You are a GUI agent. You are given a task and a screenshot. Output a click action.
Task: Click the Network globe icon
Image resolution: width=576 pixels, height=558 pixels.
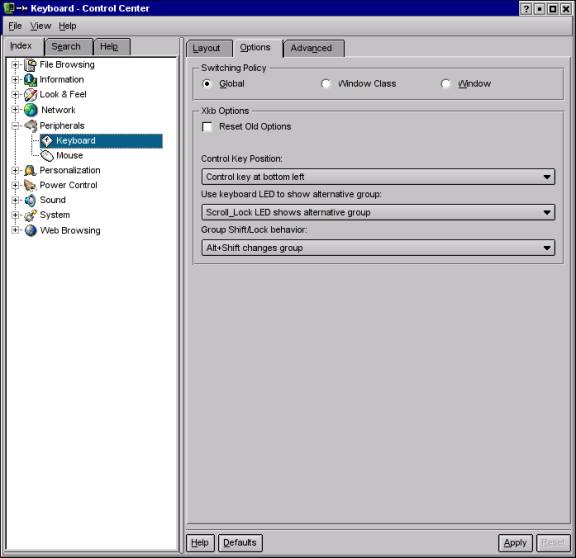30,110
